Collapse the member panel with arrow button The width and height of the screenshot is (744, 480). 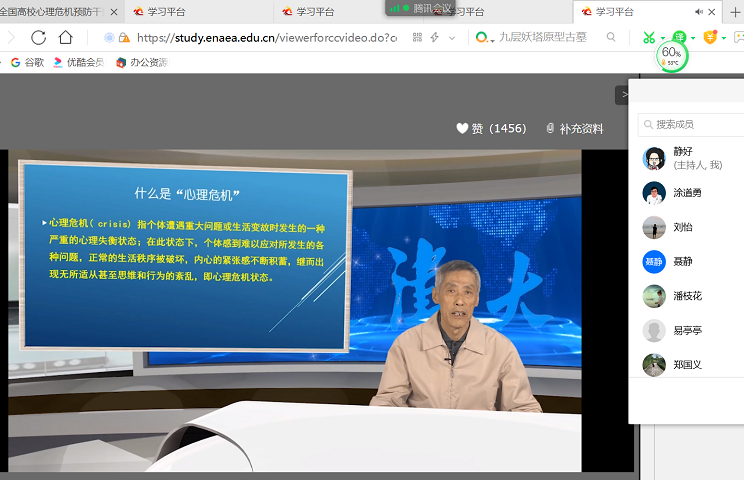click(x=624, y=95)
